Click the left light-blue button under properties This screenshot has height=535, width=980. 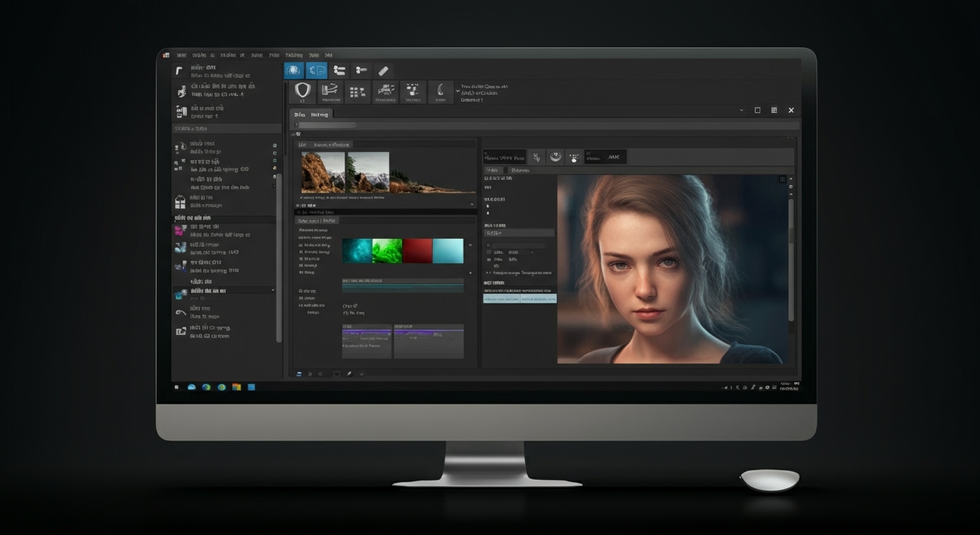click(501, 298)
